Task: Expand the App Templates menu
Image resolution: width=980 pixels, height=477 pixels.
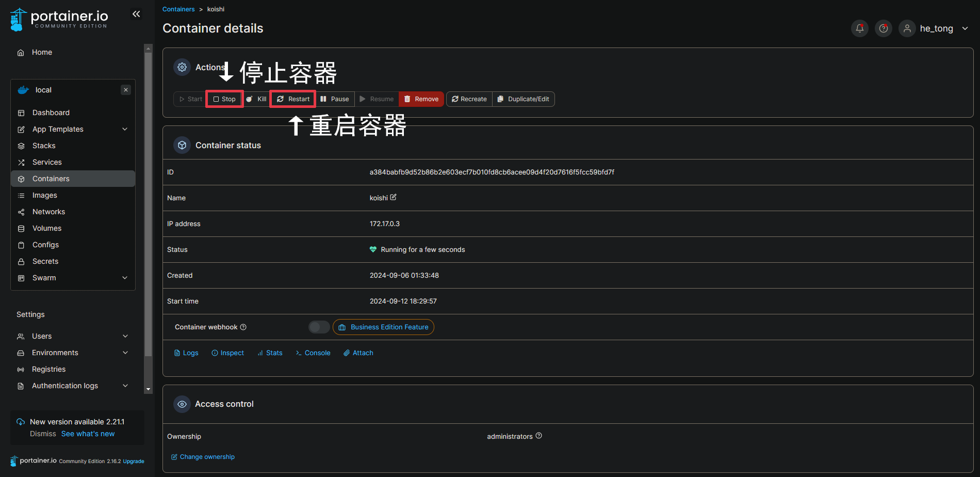Action: [x=125, y=129]
